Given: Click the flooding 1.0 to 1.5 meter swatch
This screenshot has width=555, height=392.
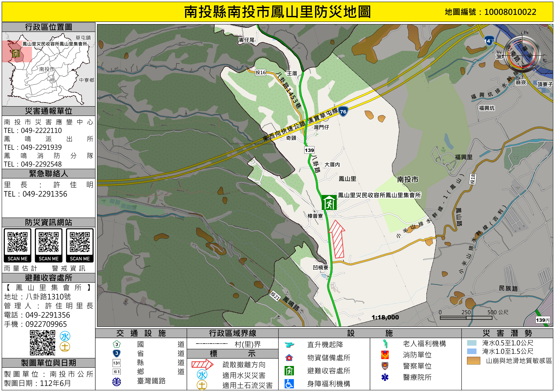Looking at the screenshot, I should [472, 351].
